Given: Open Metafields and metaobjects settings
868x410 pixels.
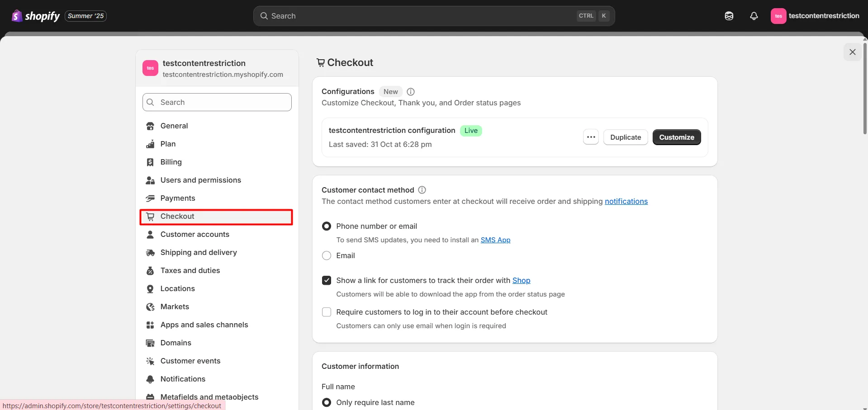Looking at the screenshot, I should click(217, 397).
